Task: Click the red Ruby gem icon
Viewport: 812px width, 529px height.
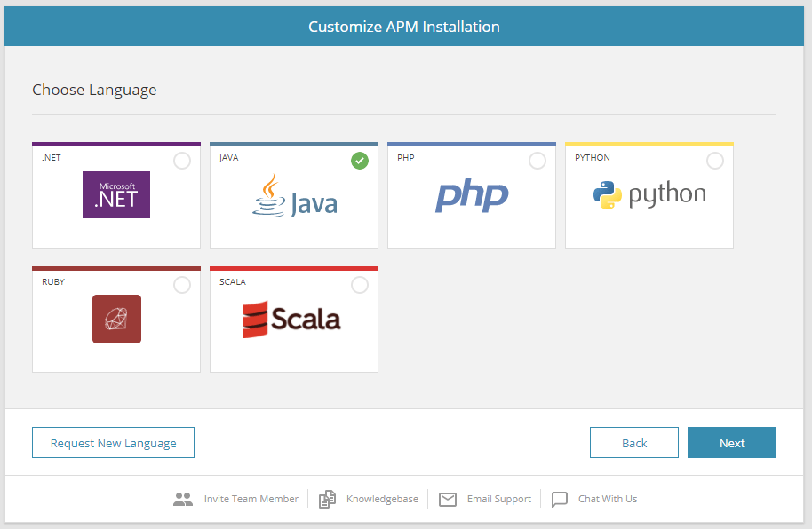Action: click(116, 319)
